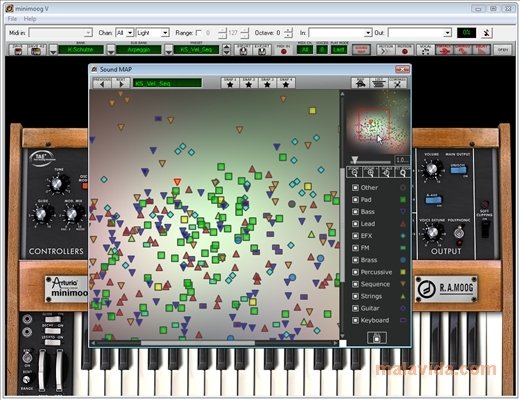Toggle the Sequence type filter checkbox
The image size is (520, 400).
[355, 284]
